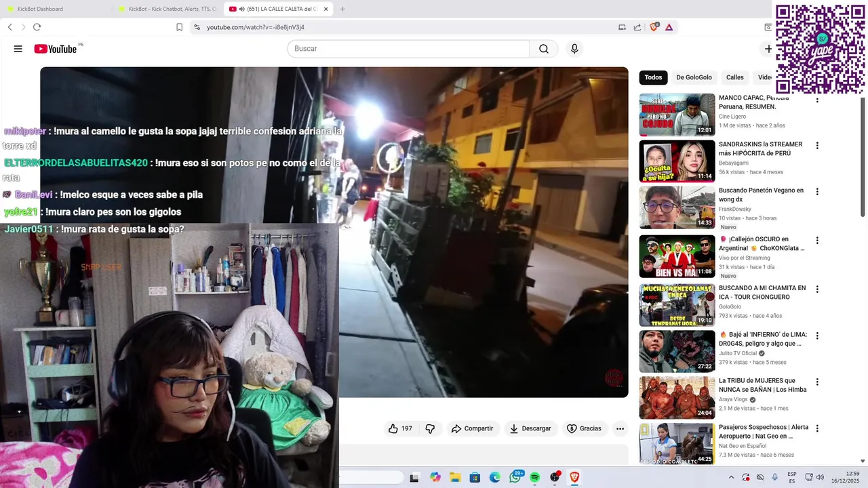Viewport: 868px width, 488px height.
Task: Open site settings icon beside URL
Action: pos(197,27)
